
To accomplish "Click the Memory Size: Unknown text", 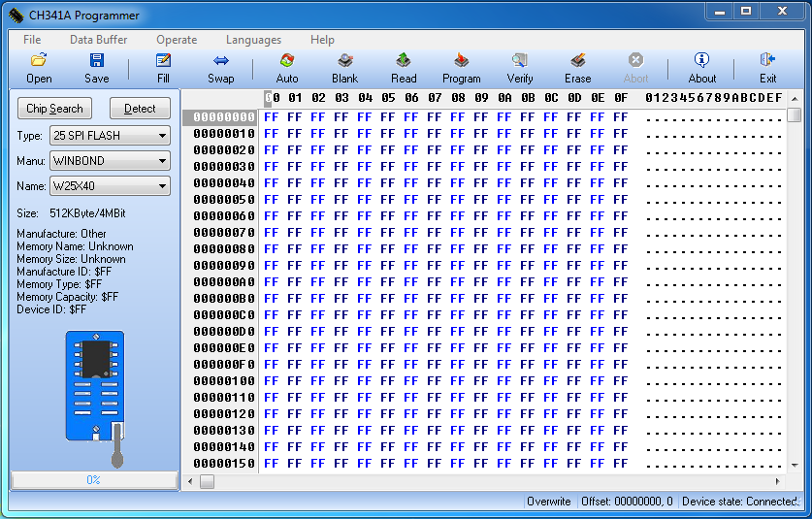I will click(x=71, y=259).
